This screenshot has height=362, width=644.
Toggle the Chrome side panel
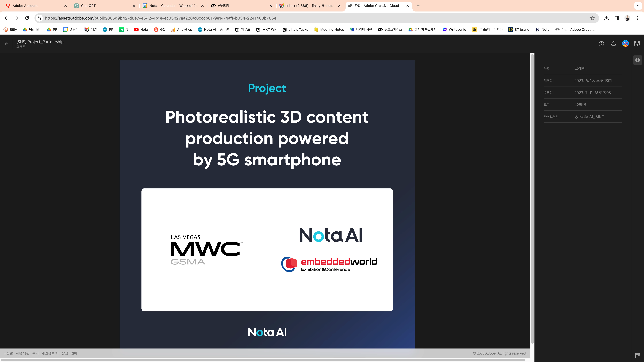pyautogui.click(x=617, y=18)
